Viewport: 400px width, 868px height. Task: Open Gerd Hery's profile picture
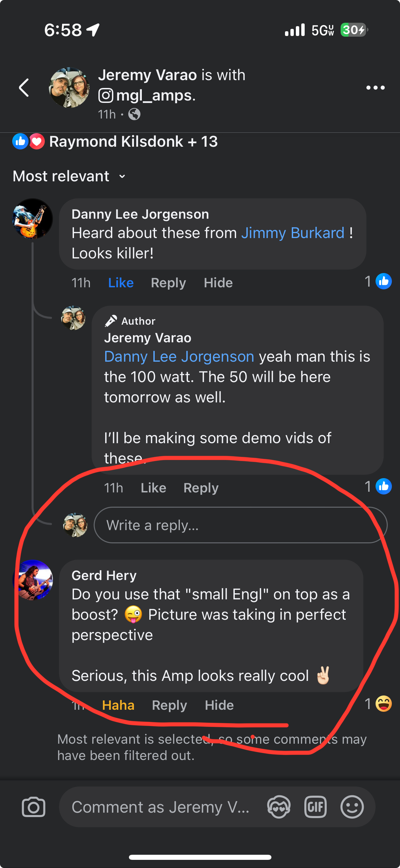click(33, 580)
